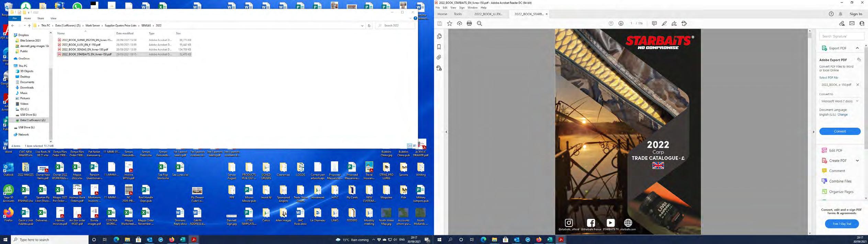Open address bar history dropdown in Explorer
868x244 pixels.
pyautogui.click(x=362, y=25)
